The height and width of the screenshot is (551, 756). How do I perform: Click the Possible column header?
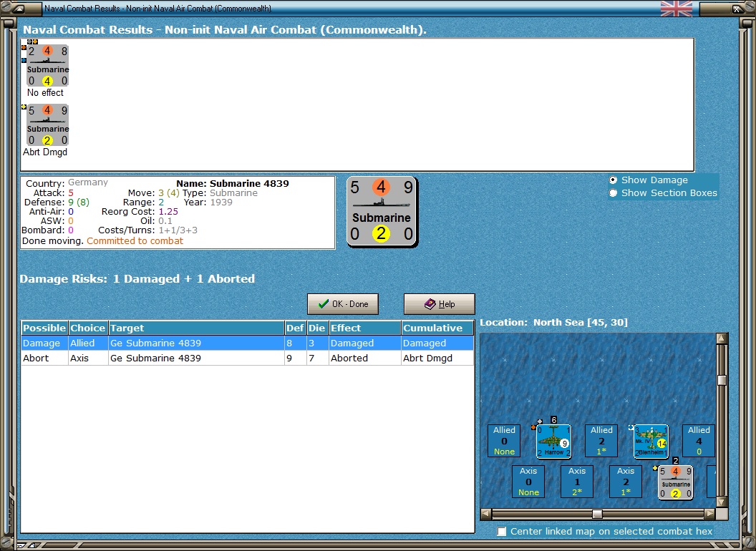point(44,328)
